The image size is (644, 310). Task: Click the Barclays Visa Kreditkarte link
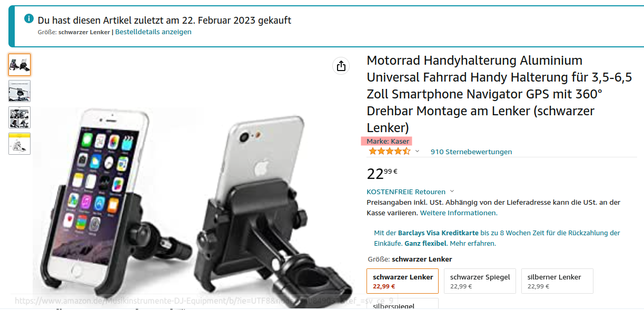coord(438,233)
